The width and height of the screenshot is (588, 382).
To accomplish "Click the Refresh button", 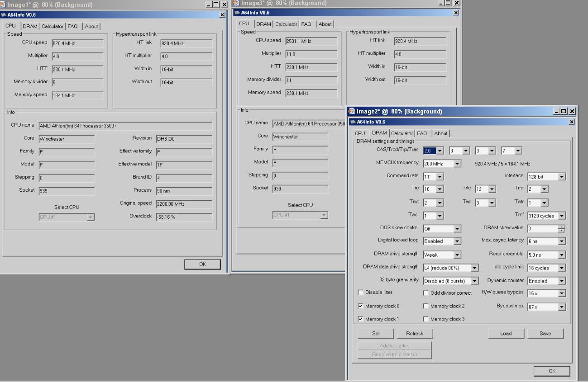I will pos(415,334).
